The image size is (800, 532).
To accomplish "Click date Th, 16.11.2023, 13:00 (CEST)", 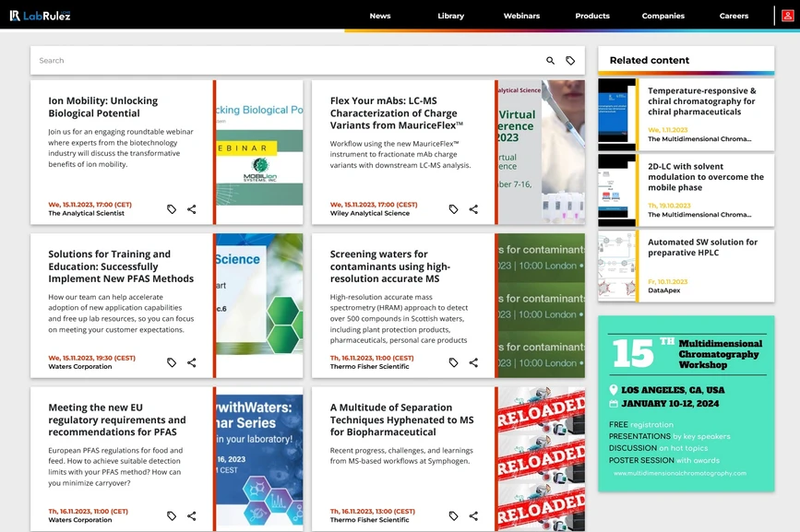I will (373, 511).
